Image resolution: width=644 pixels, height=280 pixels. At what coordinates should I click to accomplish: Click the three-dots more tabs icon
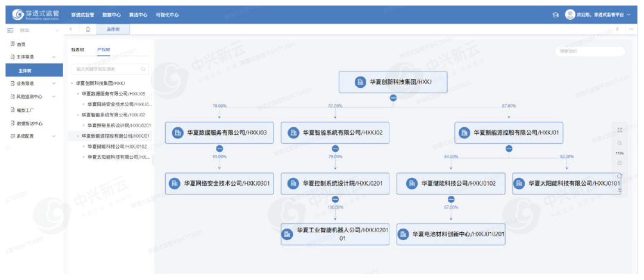coord(631,29)
